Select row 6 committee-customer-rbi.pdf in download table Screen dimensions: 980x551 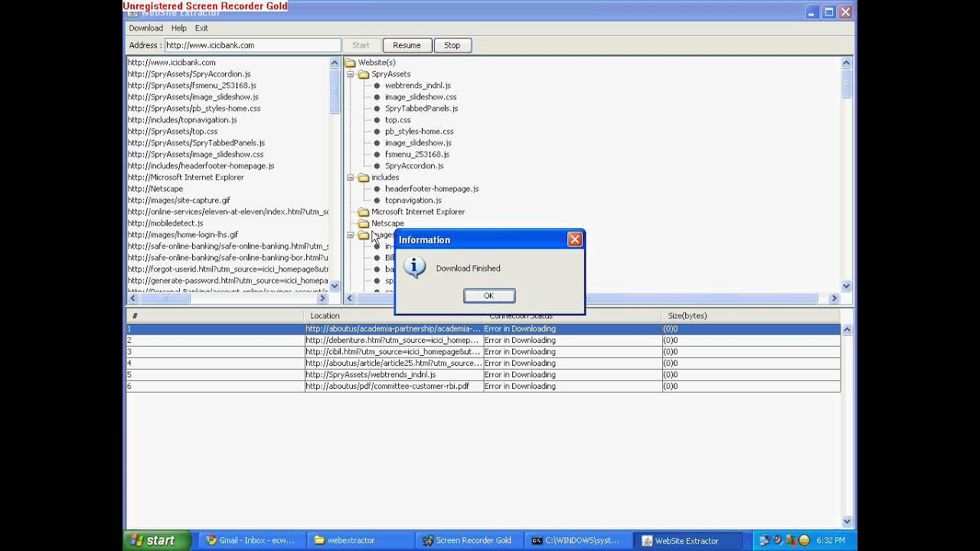pyautogui.click(x=483, y=386)
